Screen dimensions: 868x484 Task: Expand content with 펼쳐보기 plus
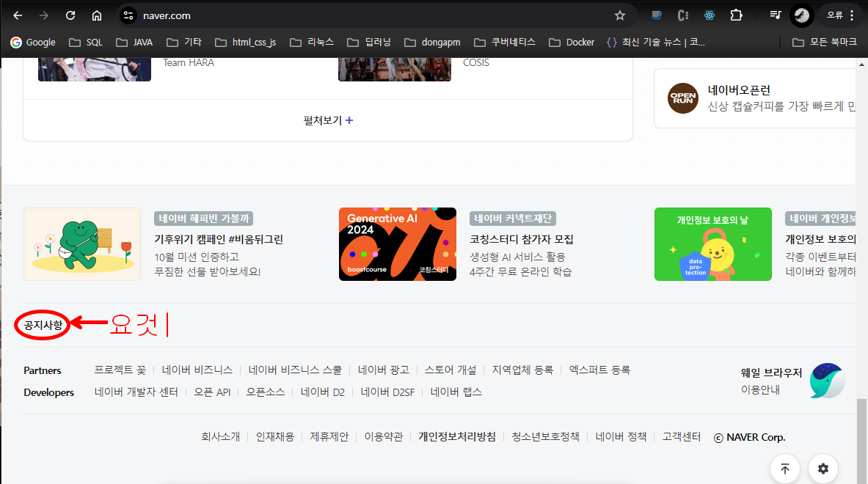click(328, 120)
